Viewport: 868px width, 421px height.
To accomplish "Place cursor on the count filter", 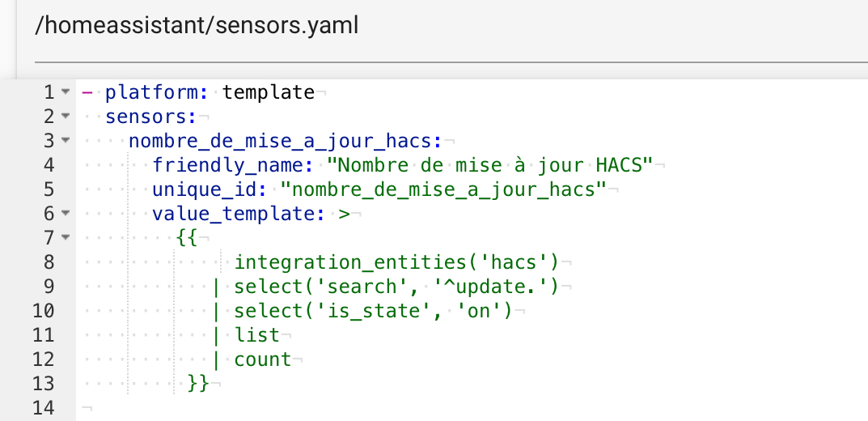I will tap(263, 359).
